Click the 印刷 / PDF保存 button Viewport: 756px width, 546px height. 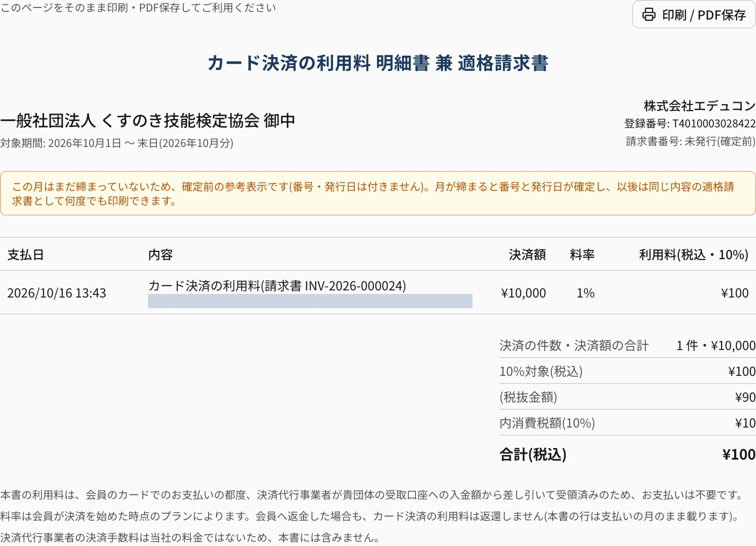click(694, 15)
